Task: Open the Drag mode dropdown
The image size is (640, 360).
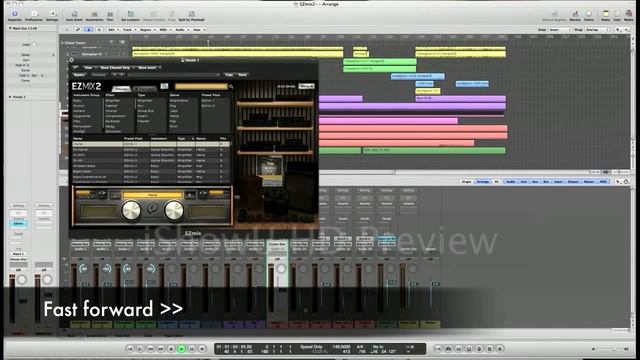Action: pyautogui.click(x=598, y=29)
